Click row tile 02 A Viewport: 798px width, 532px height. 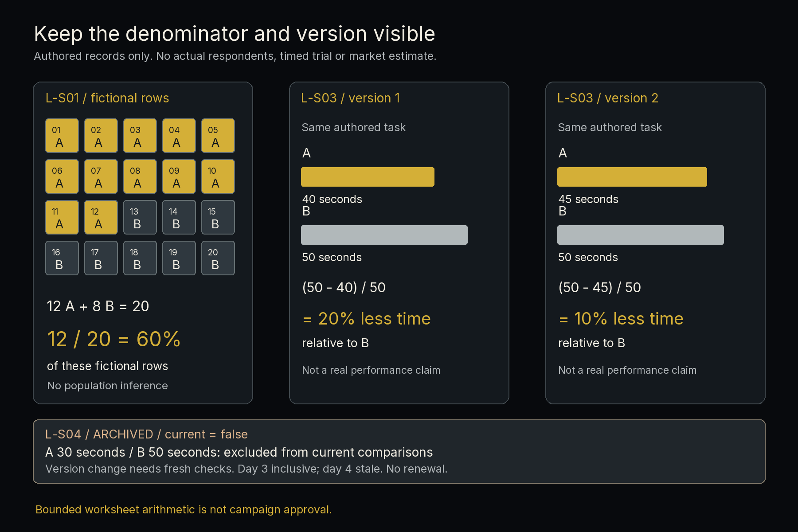point(101,136)
